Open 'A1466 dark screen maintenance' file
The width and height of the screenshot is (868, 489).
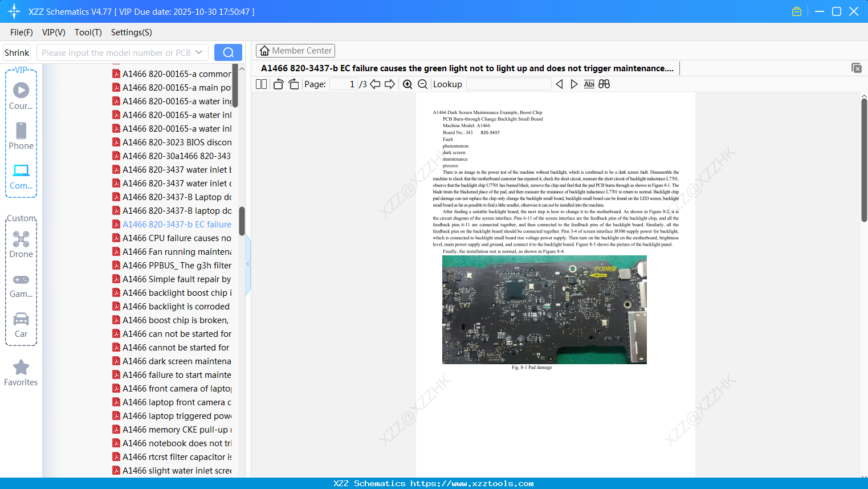click(177, 361)
